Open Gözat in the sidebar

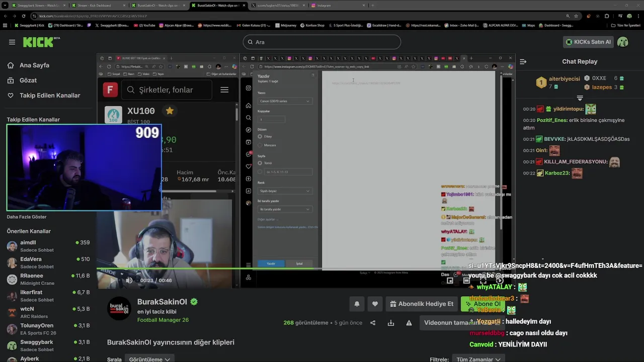(28, 80)
